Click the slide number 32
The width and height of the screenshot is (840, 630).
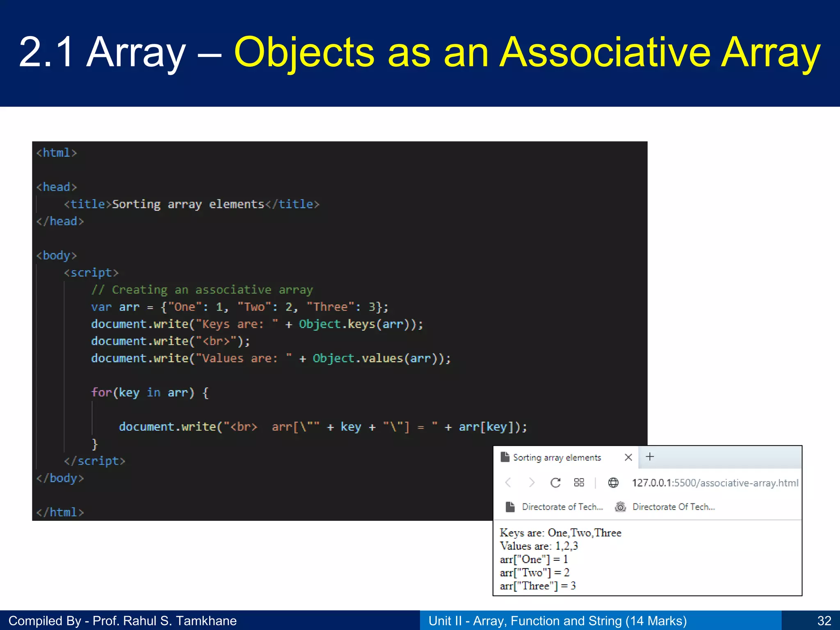(x=824, y=621)
